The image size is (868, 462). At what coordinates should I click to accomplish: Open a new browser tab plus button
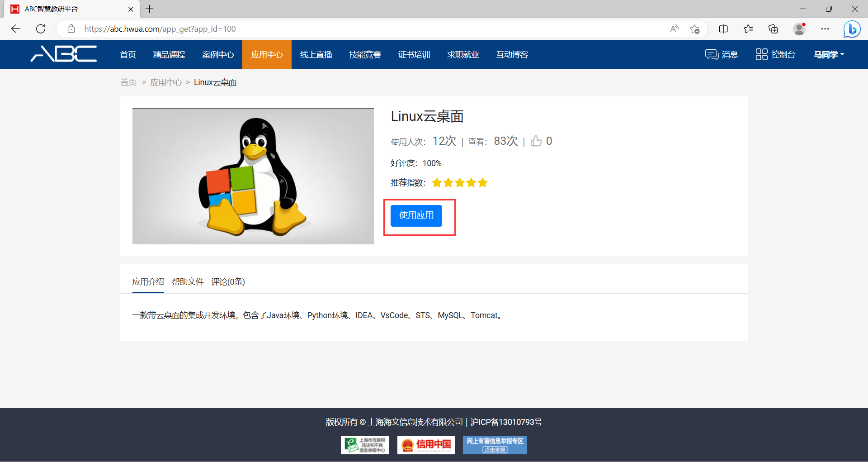pos(150,9)
